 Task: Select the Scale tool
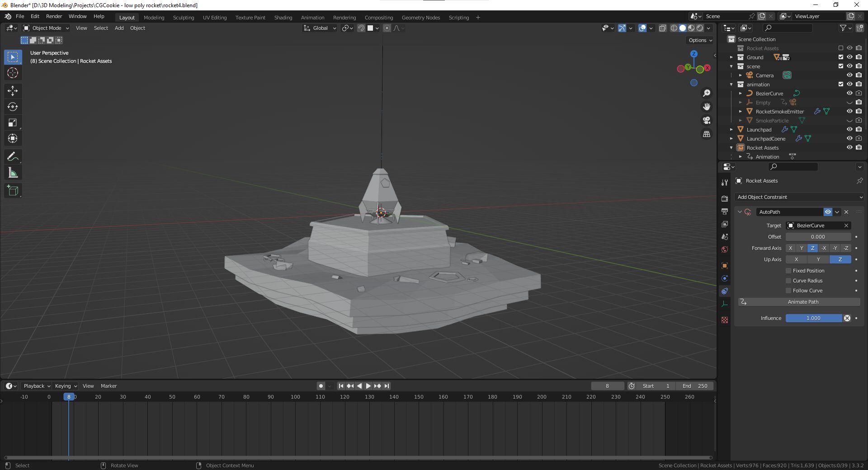pyautogui.click(x=13, y=123)
